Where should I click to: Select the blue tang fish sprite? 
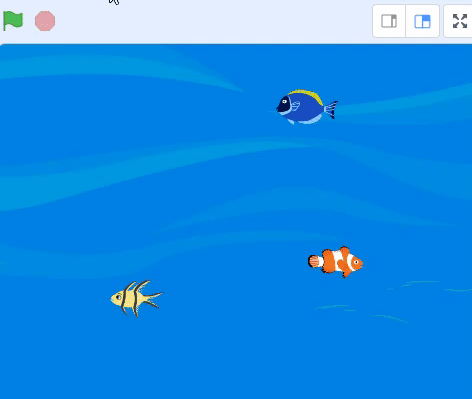click(x=307, y=107)
